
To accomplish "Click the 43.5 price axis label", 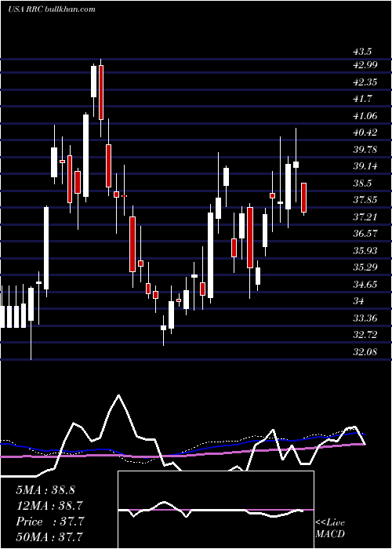I will (x=362, y=52).
